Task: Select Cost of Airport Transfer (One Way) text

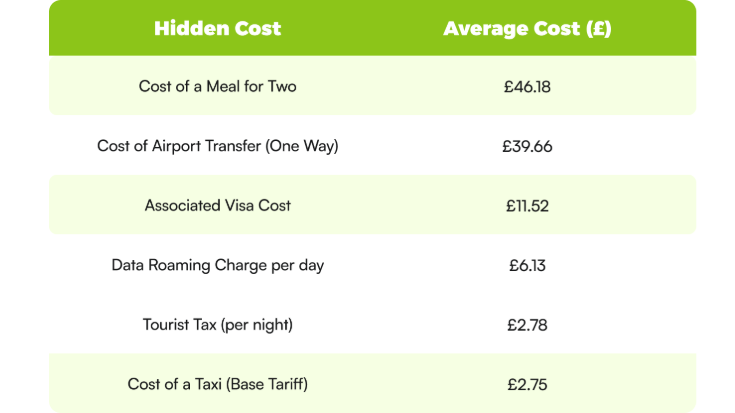Action: pyautogui.click(x=218, y=146)
